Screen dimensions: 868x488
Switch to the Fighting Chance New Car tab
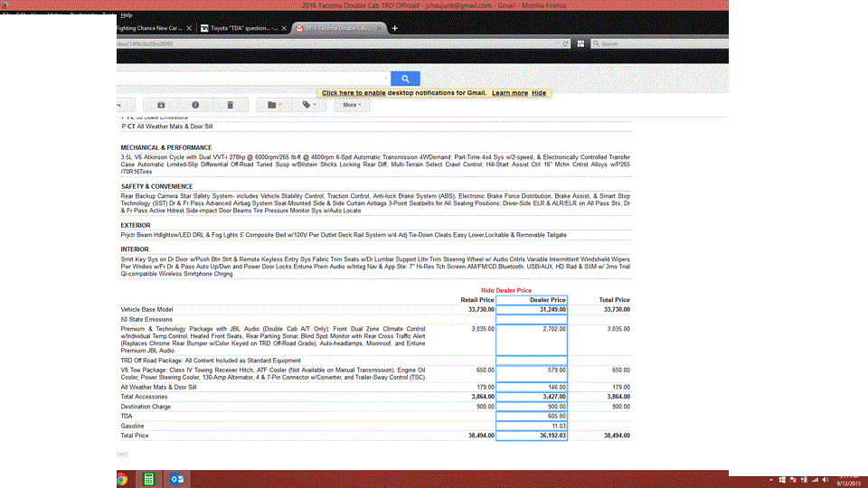pos(149,28)
